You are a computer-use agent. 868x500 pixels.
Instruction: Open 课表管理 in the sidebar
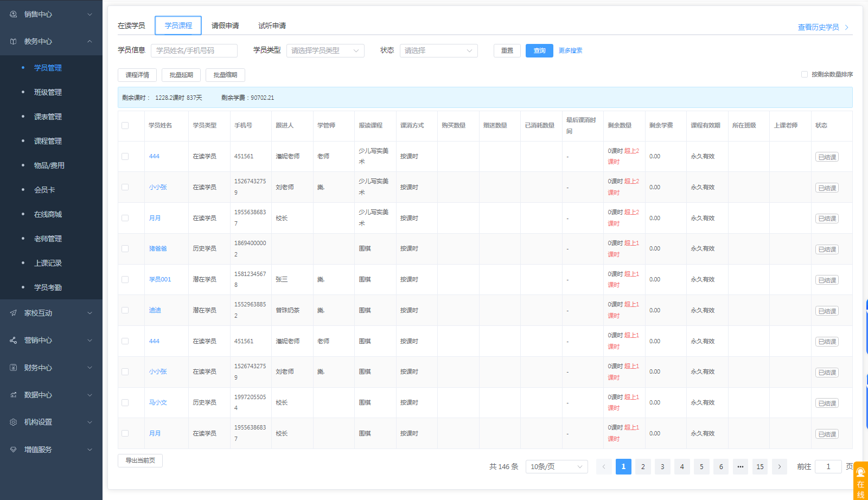coord(48,117)
